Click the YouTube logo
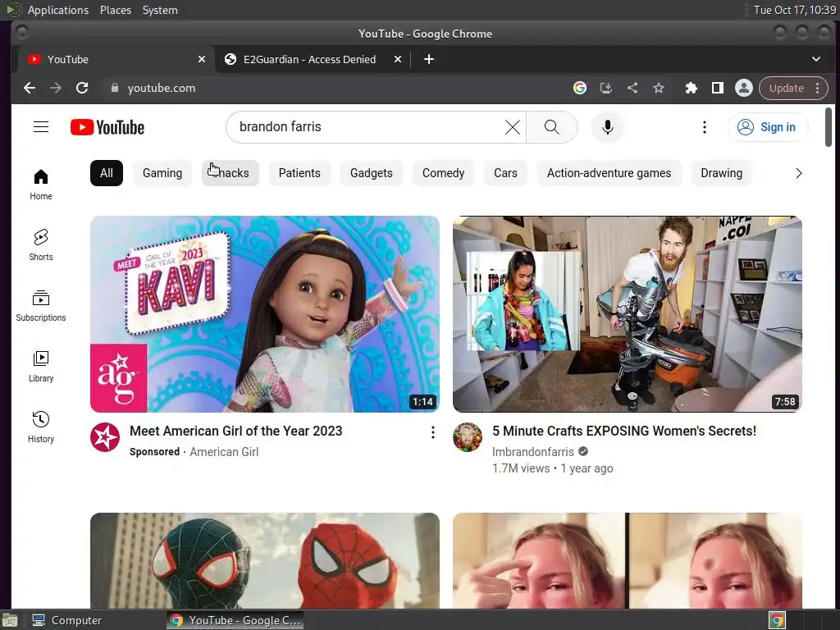The height and width of the screenshot is (630, 840). point(107,127)
